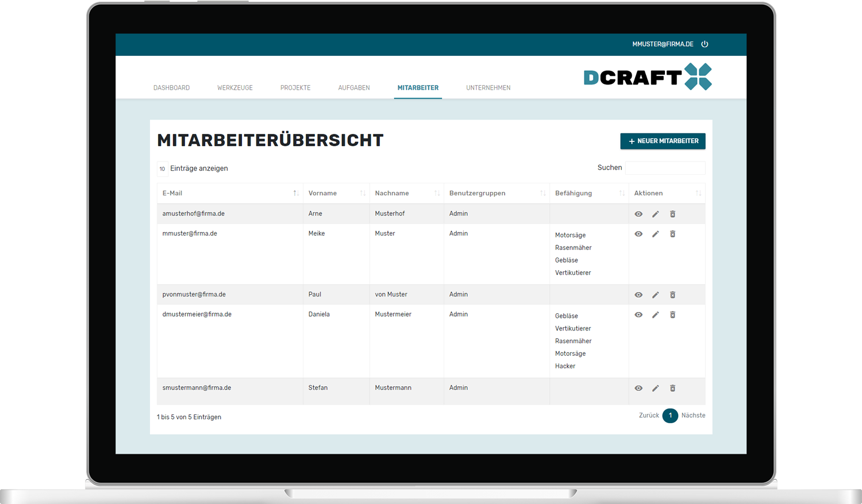Edit Arne Musterhof with pencil icon
Viewport: 862px width, 504px height.
(x=655, y=214)
